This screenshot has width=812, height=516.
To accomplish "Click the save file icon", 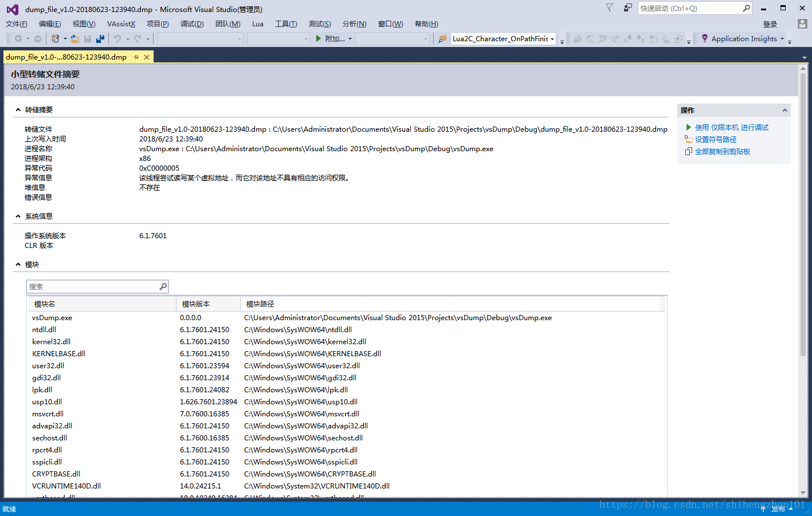I will (88, 39).
